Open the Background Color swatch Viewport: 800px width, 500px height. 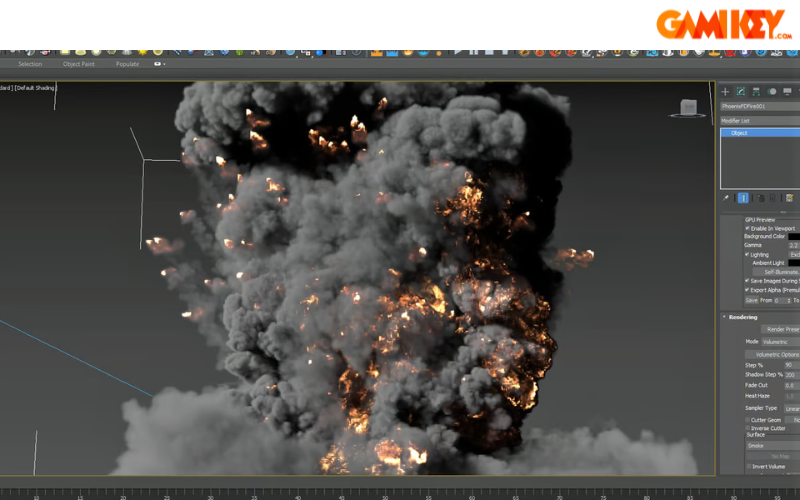coord(794,237)
